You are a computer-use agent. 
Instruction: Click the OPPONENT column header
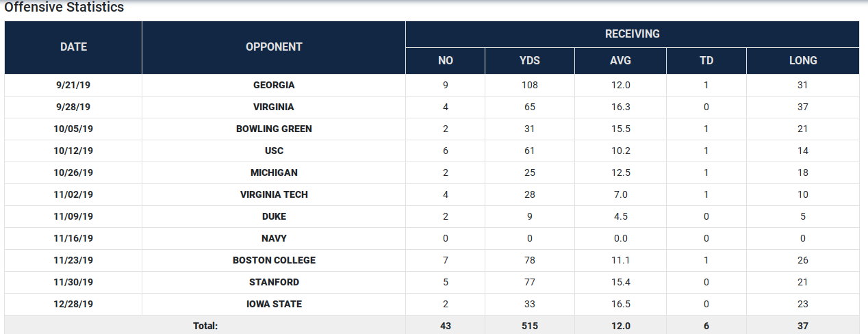274,47
